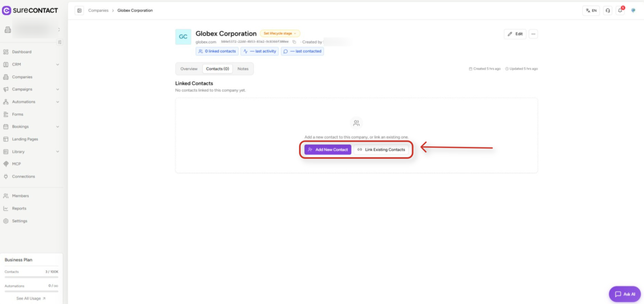Click the GC company avatar
The image size is (644, 304).
coord(183,37)
